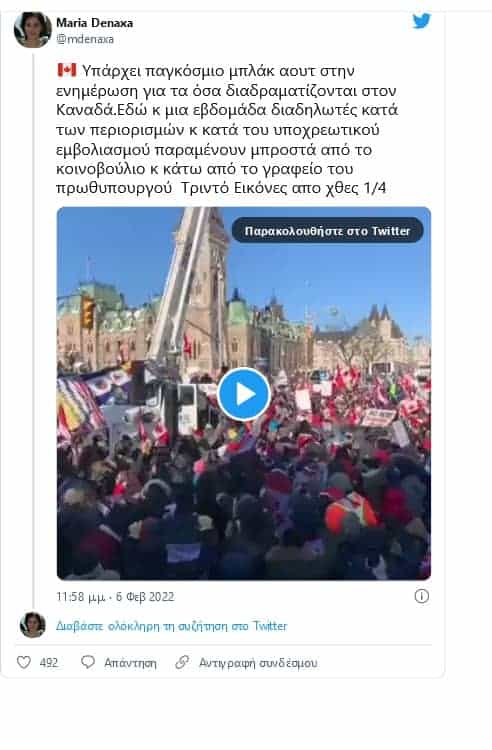Viewport: 492px width, 750px height.
Task: Open the 11:58 μμ · 6 Φεβ 2022 timestamp
Action: [x=115, y=597]
